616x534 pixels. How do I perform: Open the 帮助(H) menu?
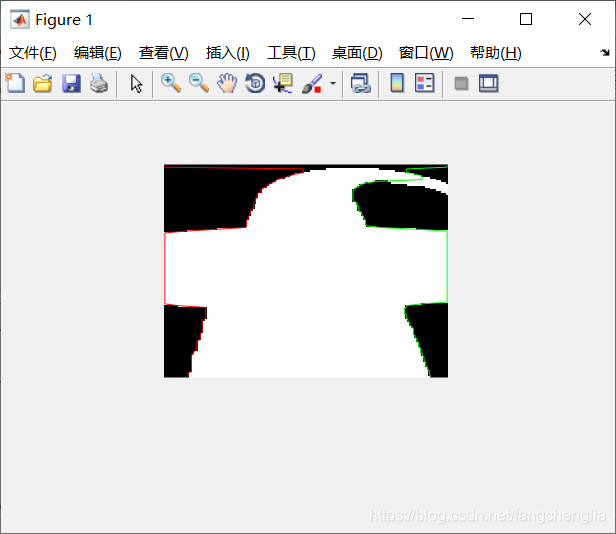[496, 53]
